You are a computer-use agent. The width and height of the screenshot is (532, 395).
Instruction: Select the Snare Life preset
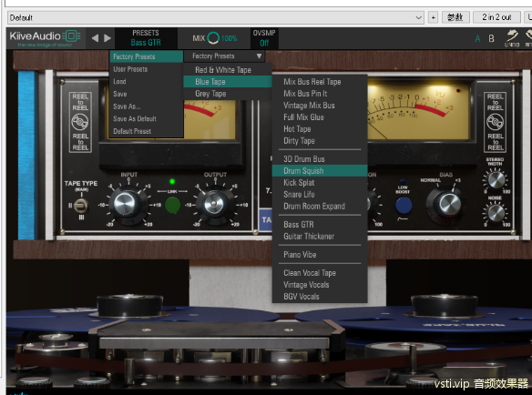tap(320, 195)
